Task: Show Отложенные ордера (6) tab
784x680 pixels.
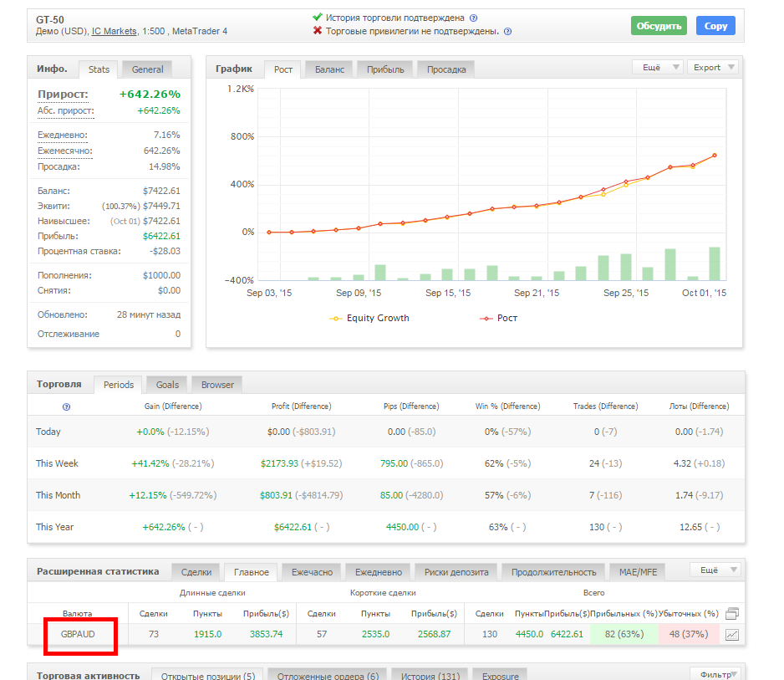Action: [x=328, y=675]
